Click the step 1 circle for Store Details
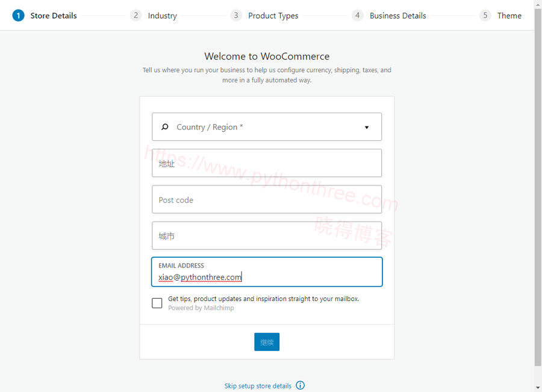This screenshot has width=542, height=392. (x=18, y=16)
